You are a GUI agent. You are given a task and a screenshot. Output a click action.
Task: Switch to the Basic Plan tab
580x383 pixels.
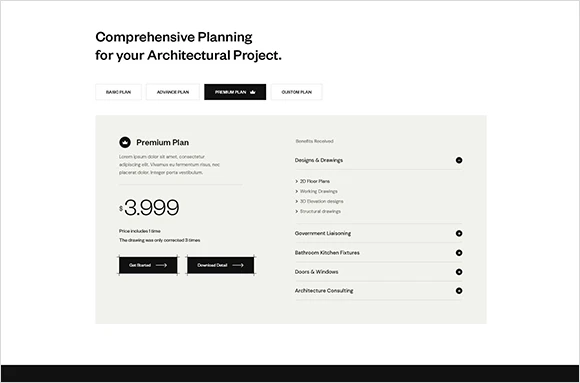pyautogui.click(x=118, y=92)
